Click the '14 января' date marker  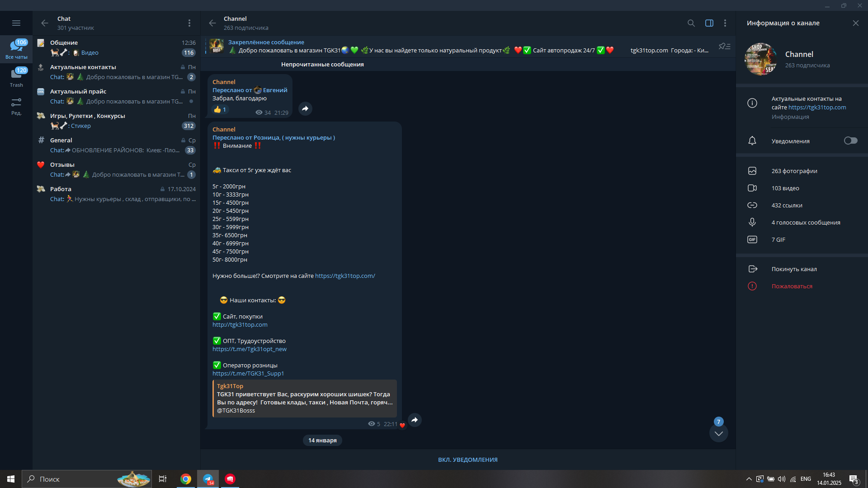coord(322,440)
